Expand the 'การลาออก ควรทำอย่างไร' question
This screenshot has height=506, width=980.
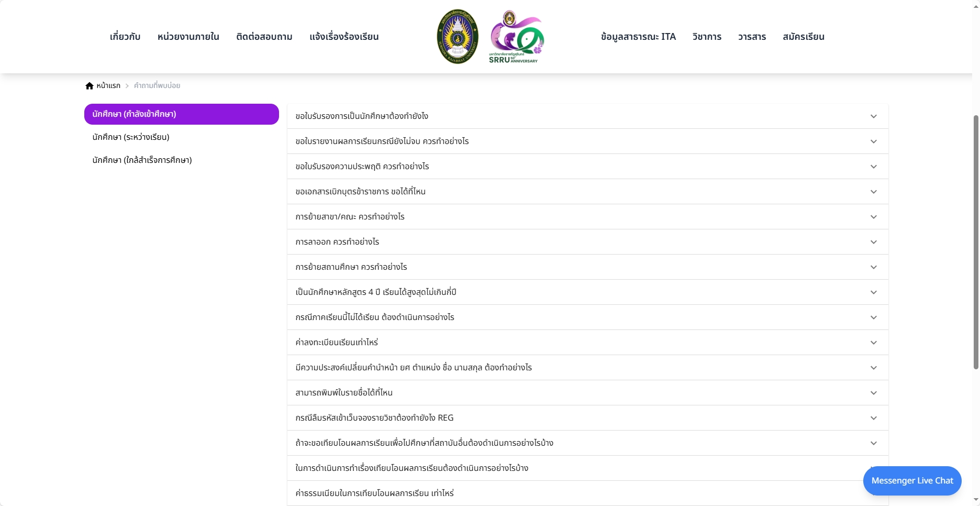click(585, 241)
